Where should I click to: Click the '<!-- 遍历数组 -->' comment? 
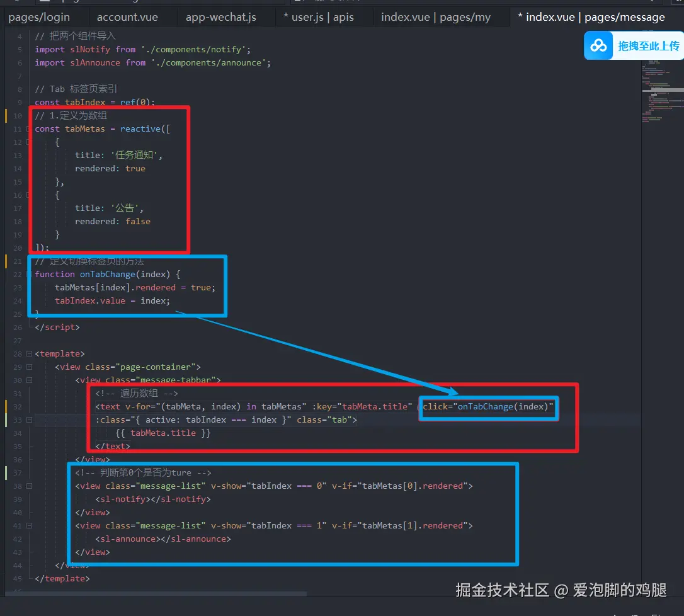point(137,393)
